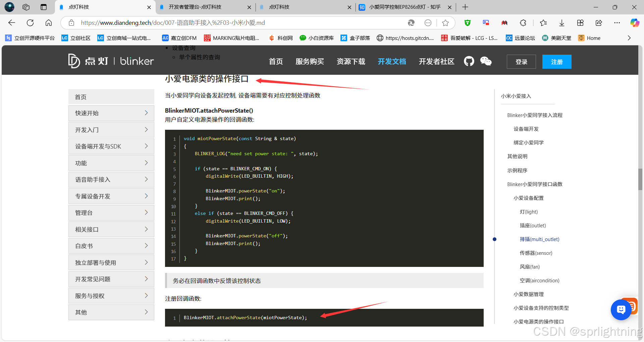Expand 独立部署与使用 sidebar section
644x342 pixels.
point(111,263)
